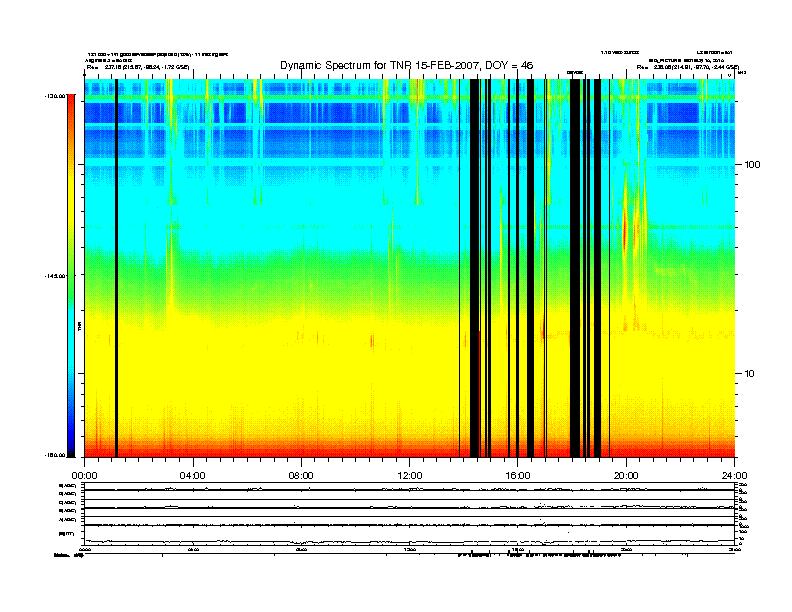Click the 24:00 time axis label
Image resolution: width=792 pixels, height=612 pixels.
pyautogui.click(x=734, y=475)
